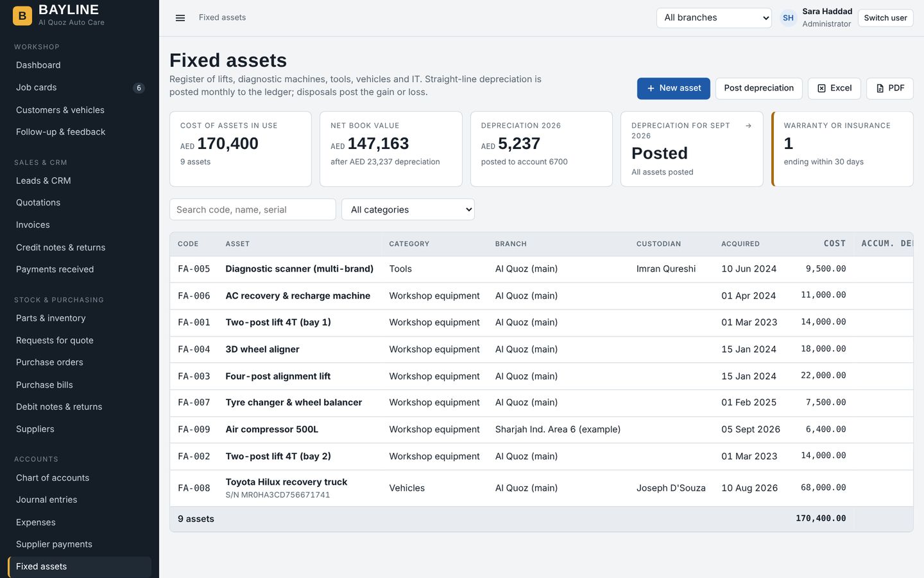Open Dashboard in the sidebar
The height and width of the screenshot is (578, 924).
(80, 66)
